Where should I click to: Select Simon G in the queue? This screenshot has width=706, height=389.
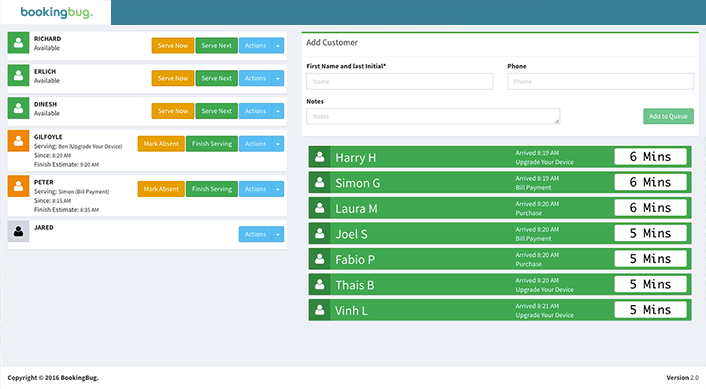(x=500, y=182)
